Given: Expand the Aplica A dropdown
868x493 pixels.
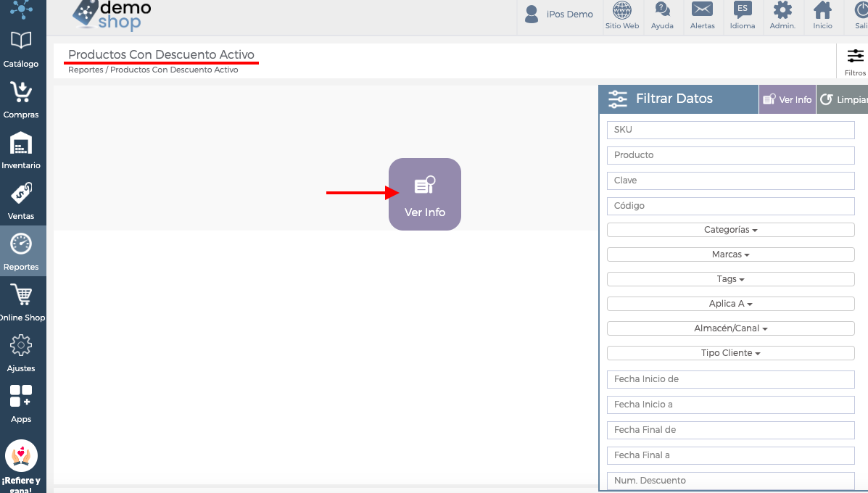Looking at the screenshot, I should pyautogui.click(x=731, y=304).
